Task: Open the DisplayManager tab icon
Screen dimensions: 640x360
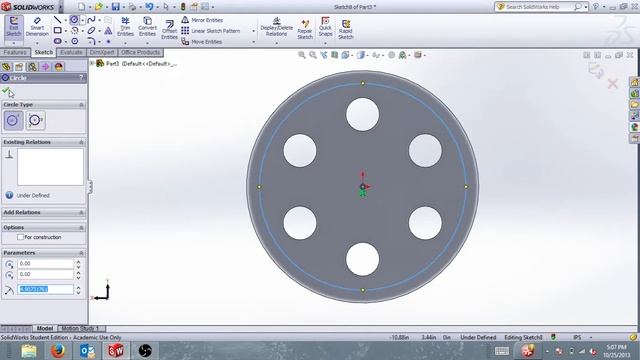Action: point(59,67)
